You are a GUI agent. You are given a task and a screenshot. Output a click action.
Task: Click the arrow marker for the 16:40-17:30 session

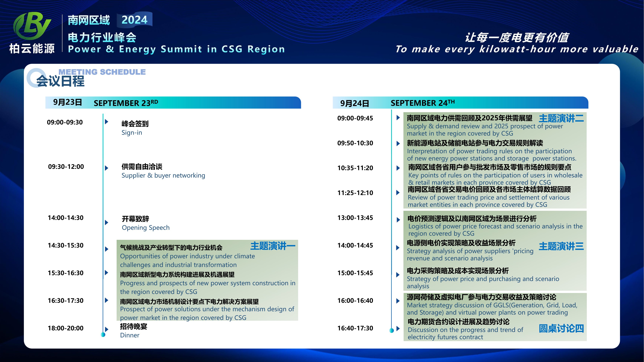398,328
